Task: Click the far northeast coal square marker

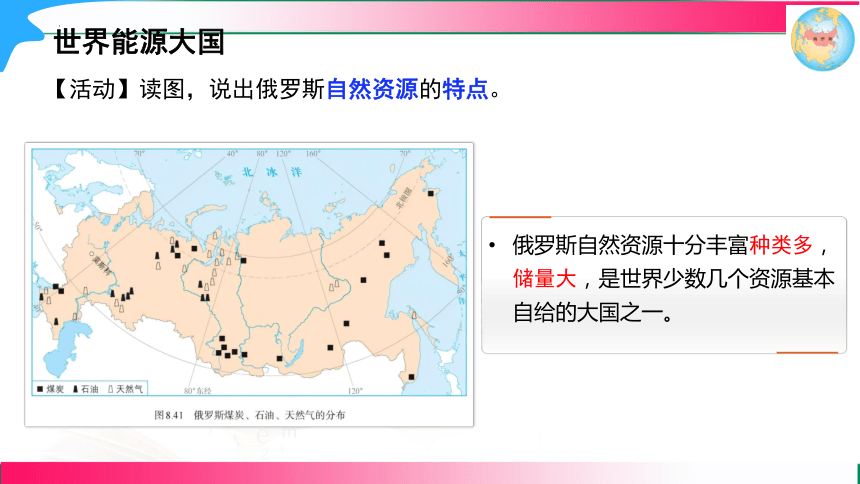Action: click(431, 193)
